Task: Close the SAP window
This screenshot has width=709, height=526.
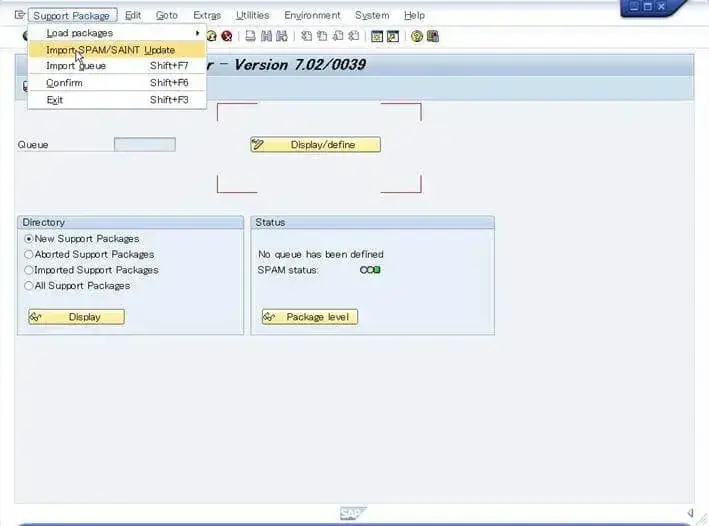Action: [661, 6]
